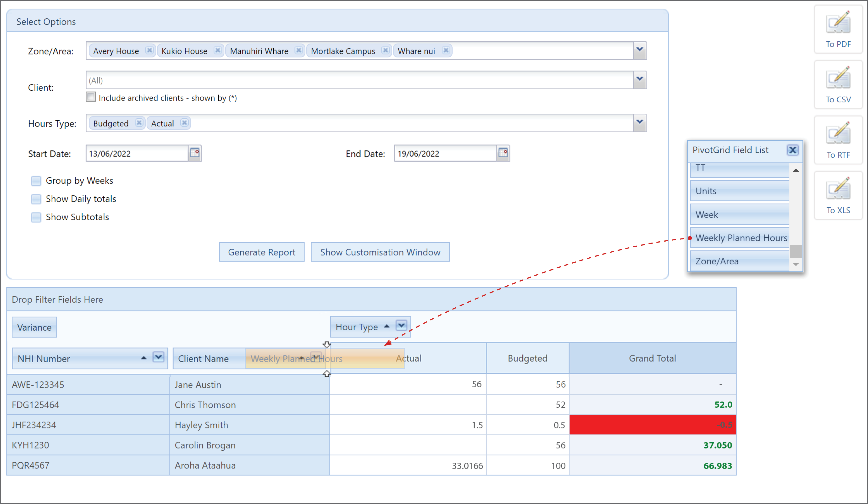868x504 pixels.
Task: Toggle Show Daily totals checkbox
Action: 36,199
